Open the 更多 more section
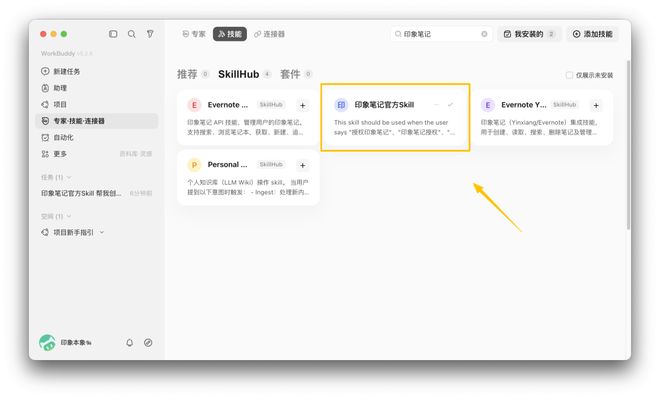The width and height of the screenshot is (660, 398). click(x=54, y=154)
